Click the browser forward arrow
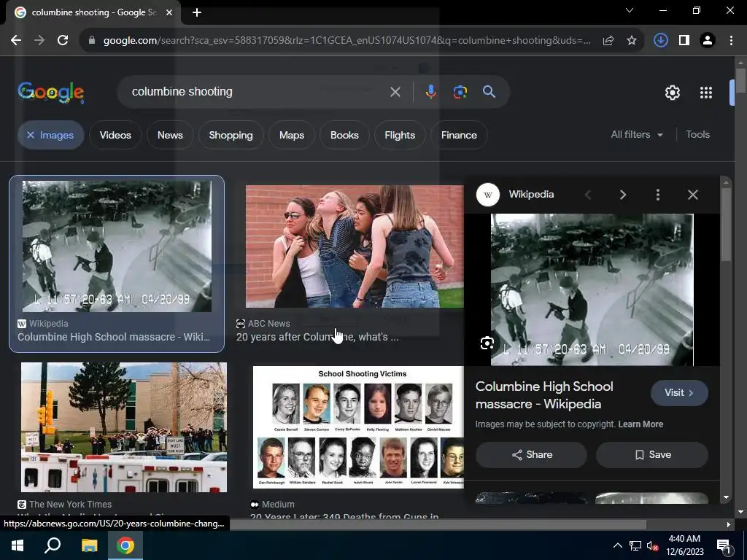 point(39,41)
